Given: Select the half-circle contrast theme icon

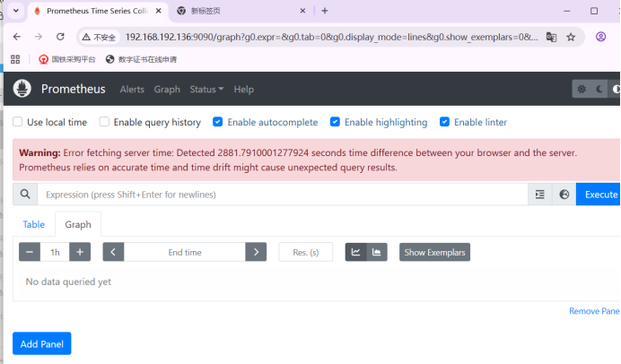Looking at the screenshot, I should (x=616, y=89).
